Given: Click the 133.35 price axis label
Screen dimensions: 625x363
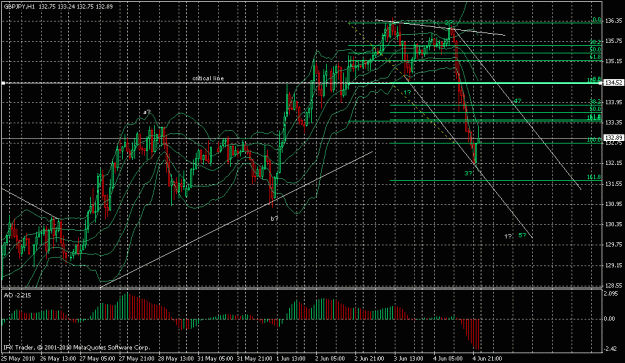Looking at the screenshot, I should point(613,122).
